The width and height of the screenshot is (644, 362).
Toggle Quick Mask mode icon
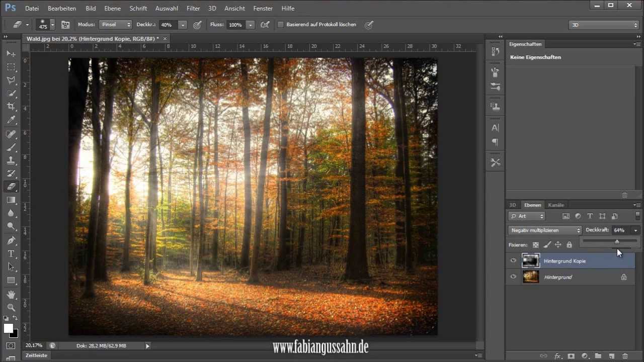tap(11, 346)
